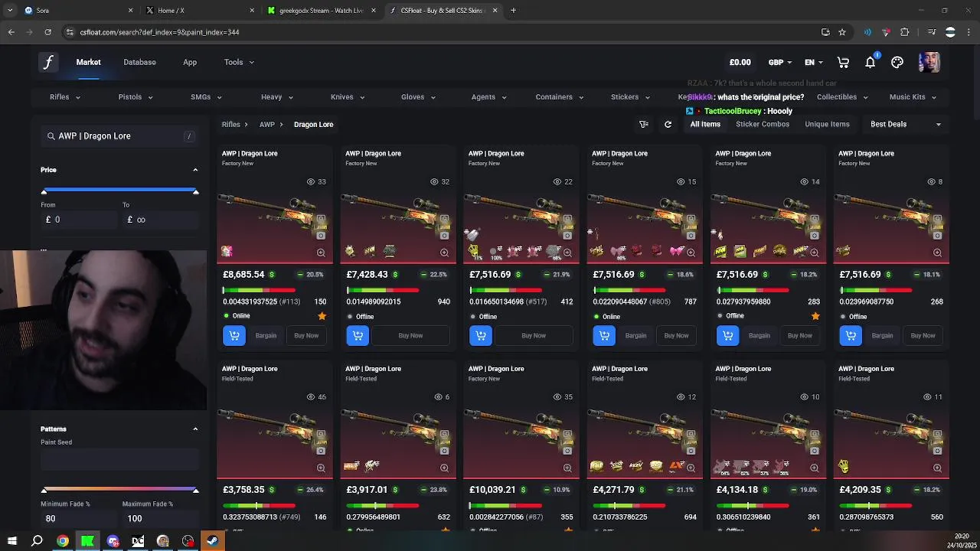980x551 pixels.
Task: Switch to the Home / X browser tab
Action: tap(199, 11)
